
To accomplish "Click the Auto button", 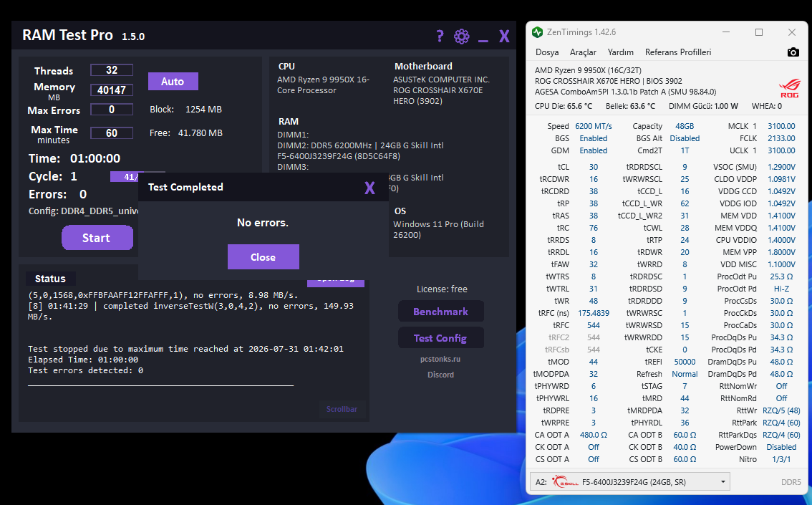I will 173,82.
